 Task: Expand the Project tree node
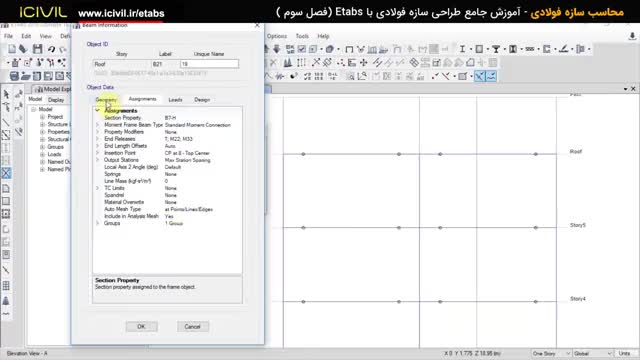[x=42, y=117]
